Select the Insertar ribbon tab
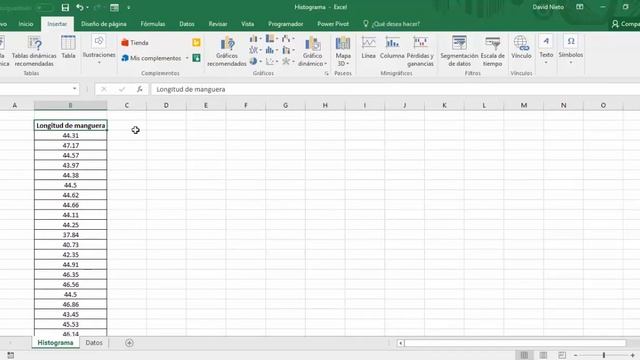 (57, 24)
